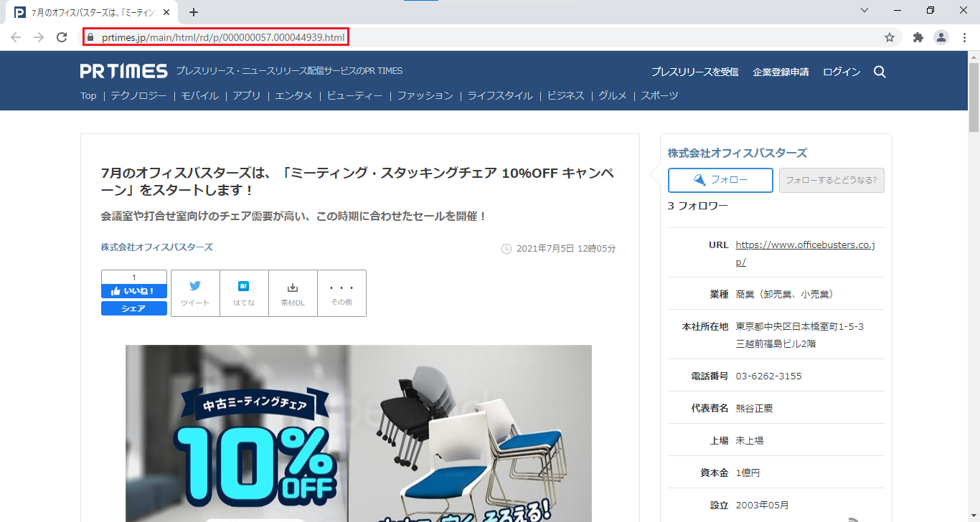Screen dimensions: 980x522
Task: Go to the グルメ category menu item
Action: (x=613, y=95)
